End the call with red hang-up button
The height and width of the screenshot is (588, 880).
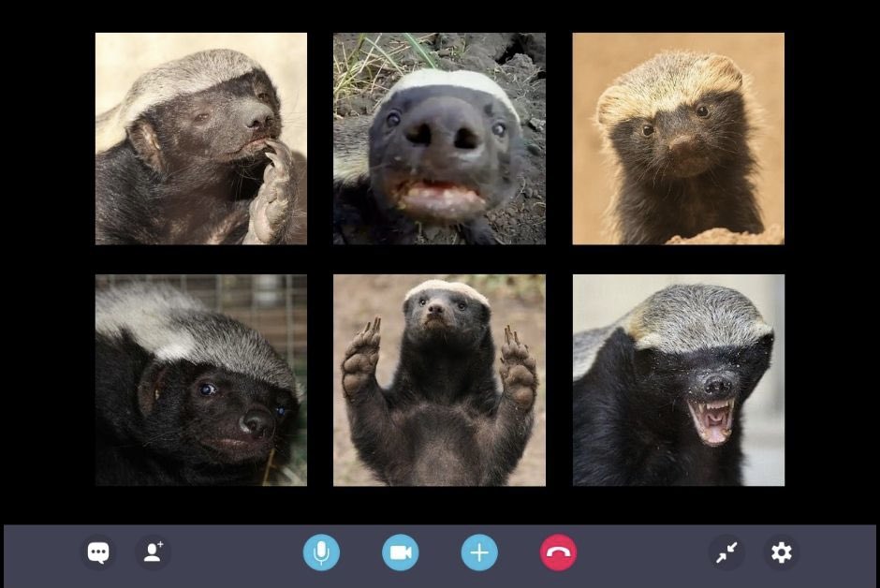tap(558, 552)
